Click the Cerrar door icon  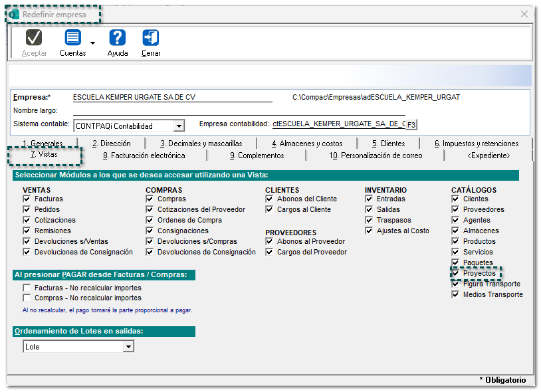tap(151, 38)
